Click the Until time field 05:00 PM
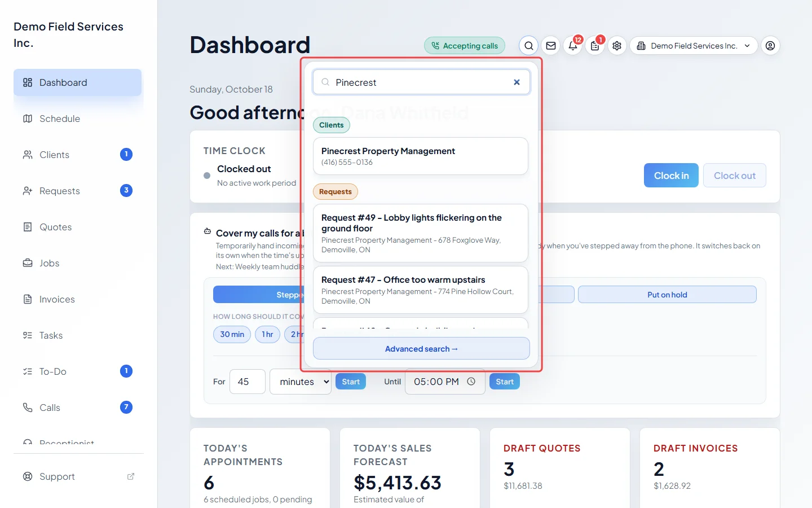Image resolution: width=812 pixels, height=508 pixels. 445,382
